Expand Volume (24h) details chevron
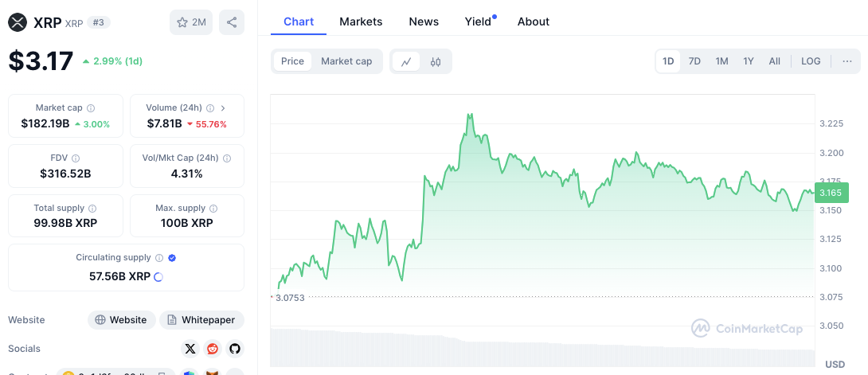Viewport: 868px width, 375px height. pyautogui.click(x=223, y=107)
